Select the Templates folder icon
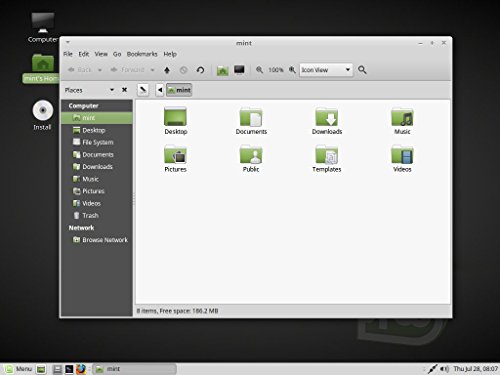Screen dimensions: 500x375 pyautogui.click(x=327, y=158)
